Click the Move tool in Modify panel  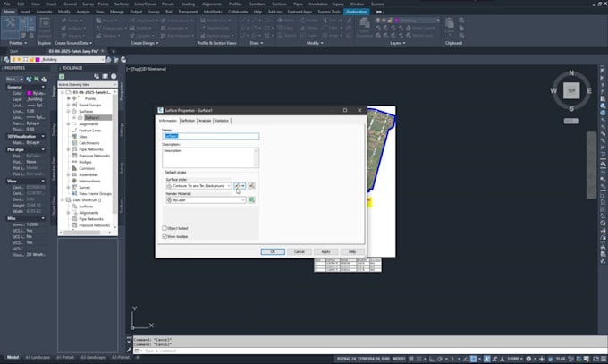(286, 21)
